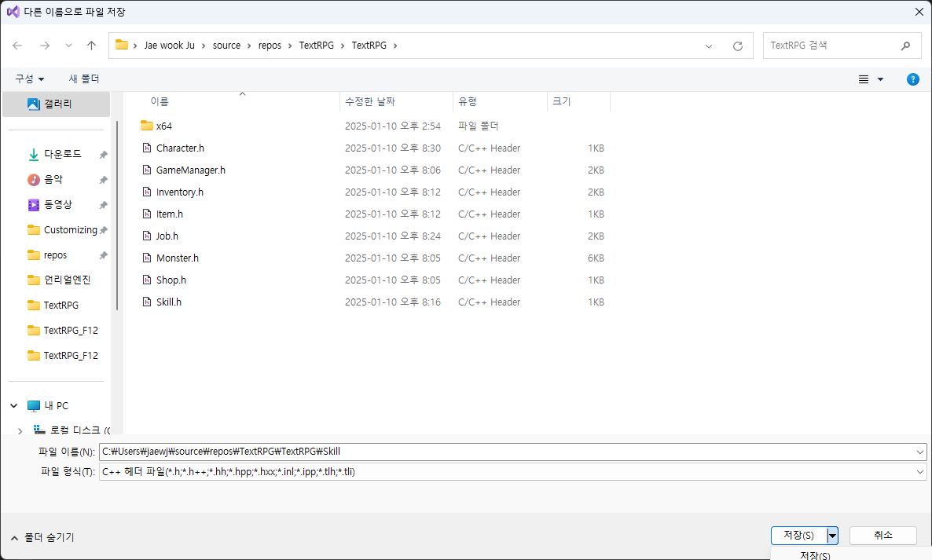Sort by 수정한 날짜 column header

pos(369,101)
